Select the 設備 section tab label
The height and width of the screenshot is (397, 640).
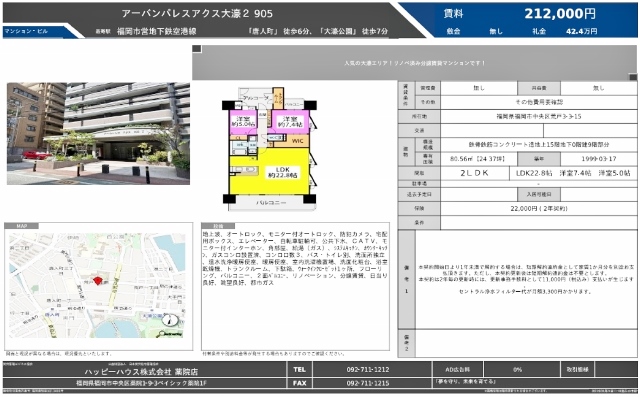coord(218,226)
